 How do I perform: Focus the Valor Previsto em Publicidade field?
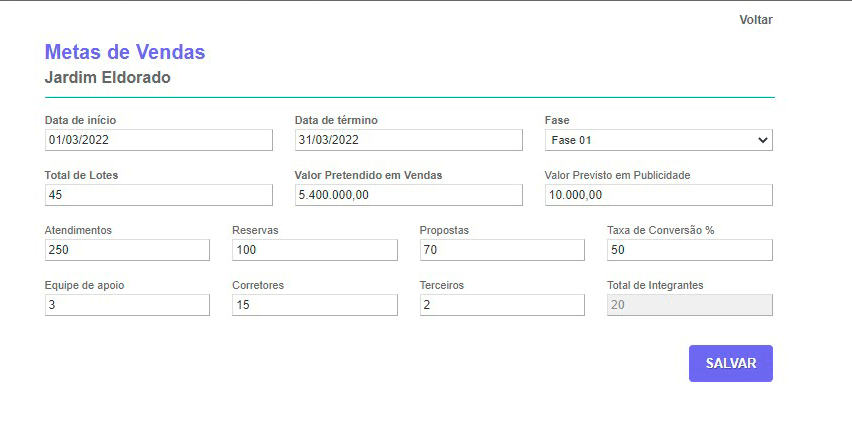tap(658, 195)
